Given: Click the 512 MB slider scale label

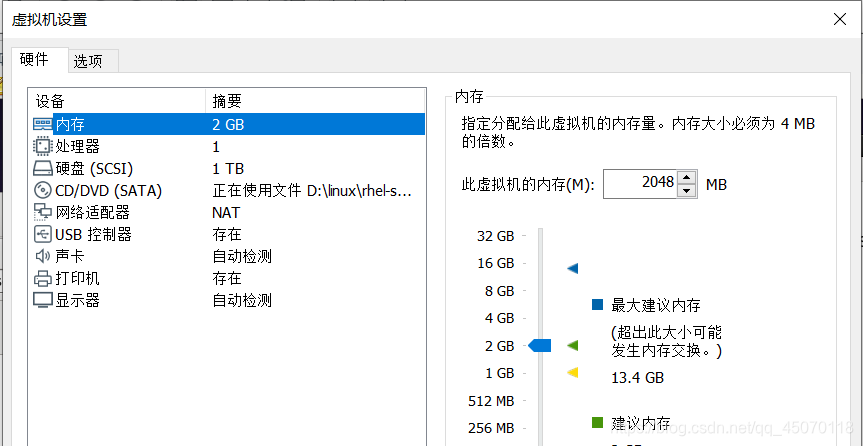Looking at the screenshot, I should click(x=491, y=401).
